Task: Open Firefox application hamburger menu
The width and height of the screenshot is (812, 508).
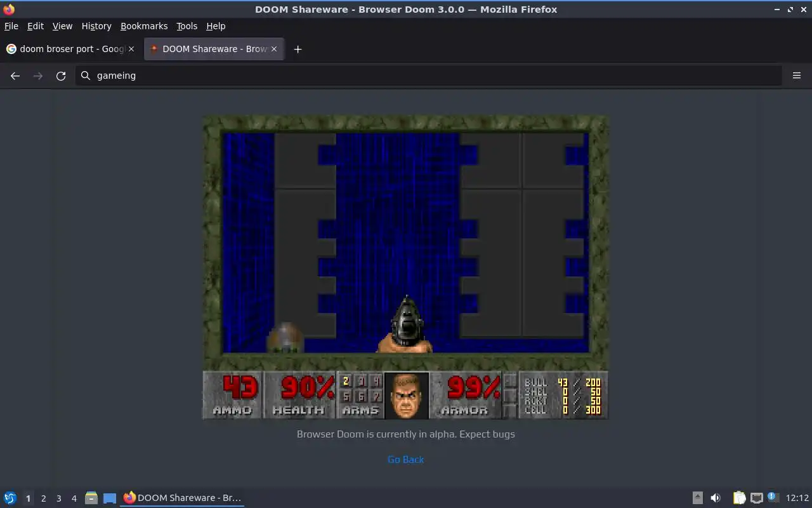Action: [797, 76]
